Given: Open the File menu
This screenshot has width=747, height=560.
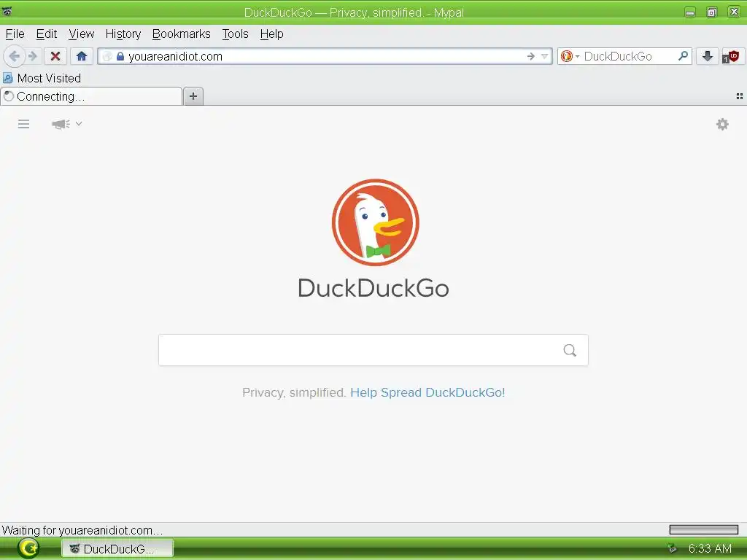Looking at the screenshot, I should (15, 34).
